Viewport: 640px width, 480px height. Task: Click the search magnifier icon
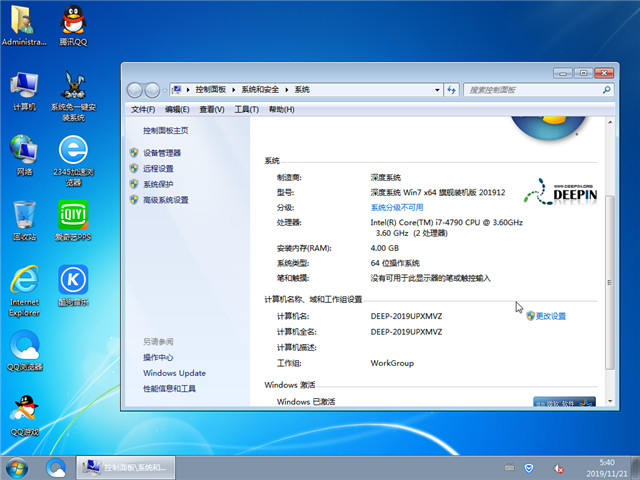pos(607,90)
